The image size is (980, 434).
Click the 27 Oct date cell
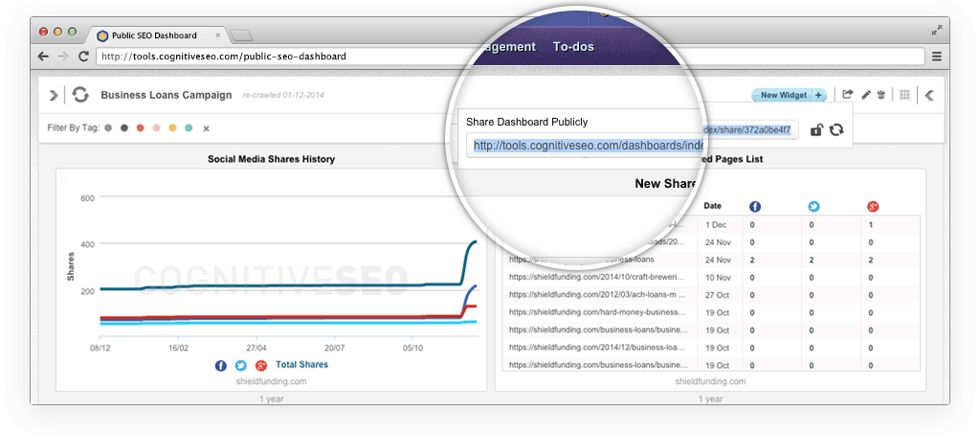point(718,295)
